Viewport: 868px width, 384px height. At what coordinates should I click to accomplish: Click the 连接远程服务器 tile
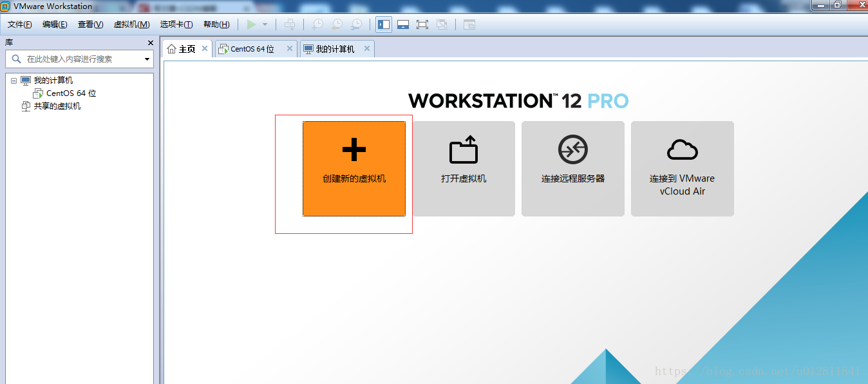(x=573, y=169)
